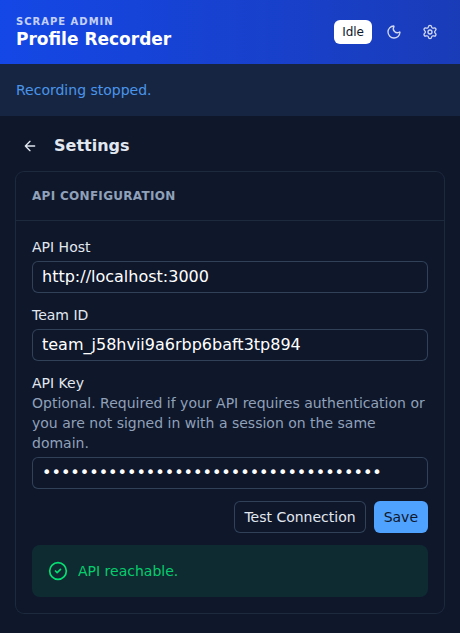
Task: Click the 'Profile Recorder' title
Action: pyautogui.click(x=94, y=39)
